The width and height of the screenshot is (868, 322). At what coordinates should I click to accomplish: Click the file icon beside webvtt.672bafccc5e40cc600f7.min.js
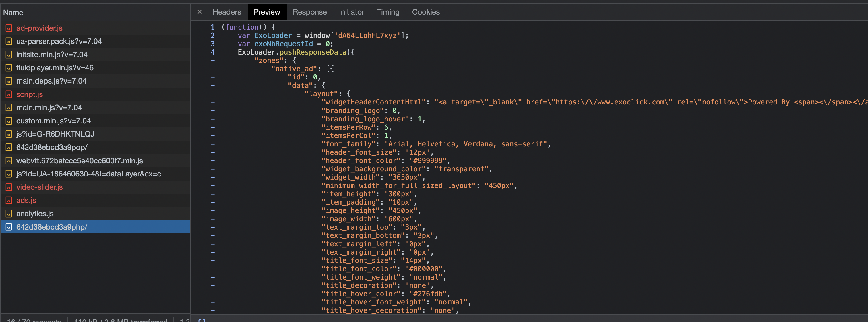pos(9,161)
